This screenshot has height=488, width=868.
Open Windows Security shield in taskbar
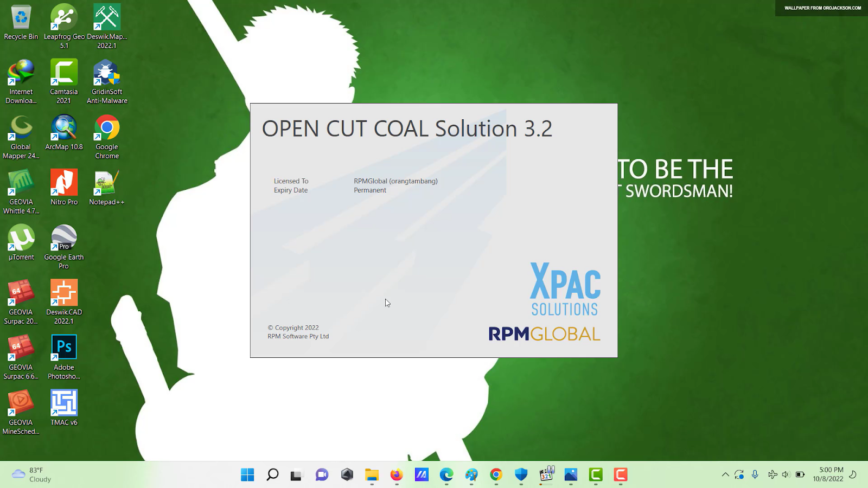[521, 475]
